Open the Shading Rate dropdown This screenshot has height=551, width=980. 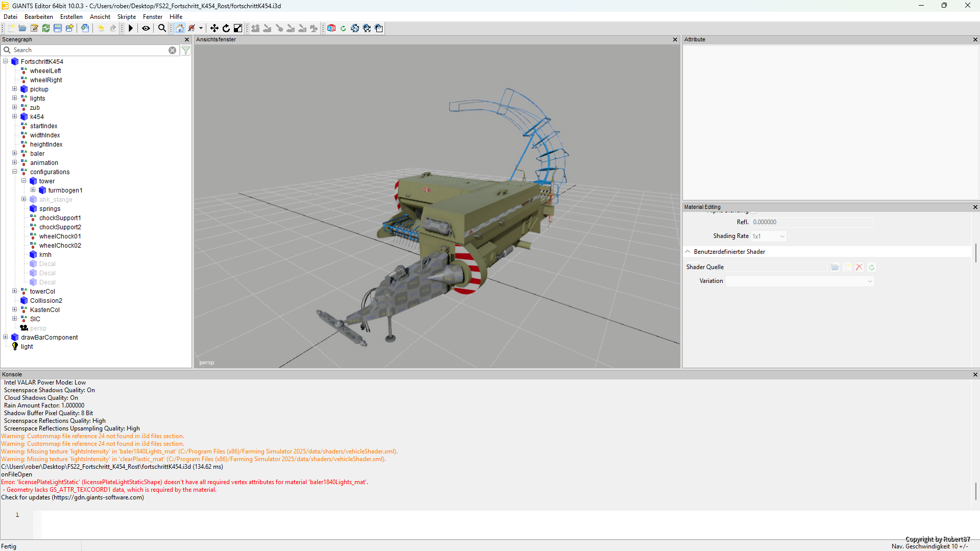pyautogui.click(x=769, y=236)
